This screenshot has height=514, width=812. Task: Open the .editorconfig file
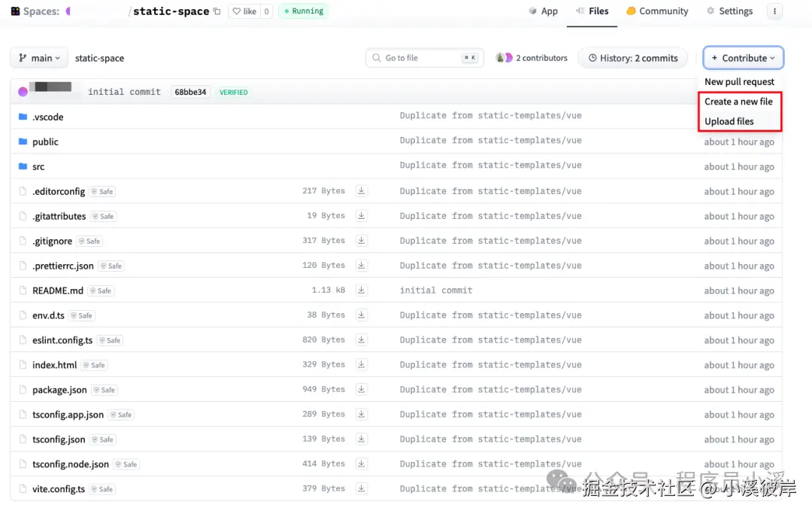point(59,191)
